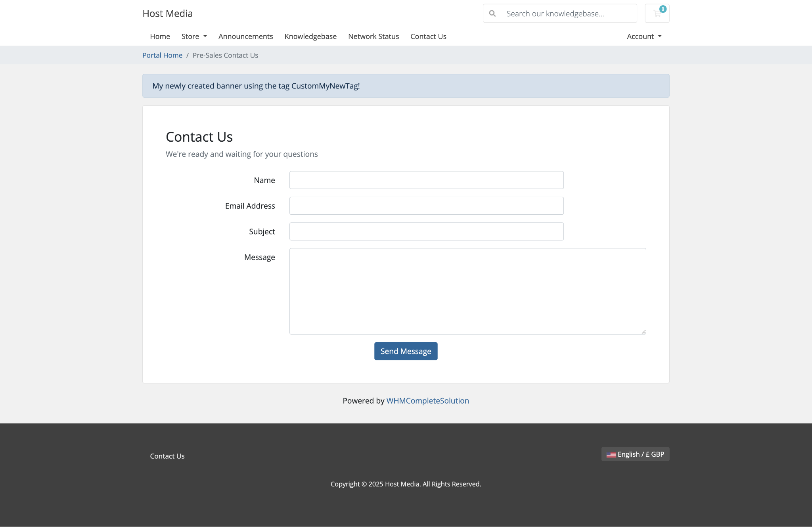
Task: Open the Announcements menu item
Action: tap(245, 37)
